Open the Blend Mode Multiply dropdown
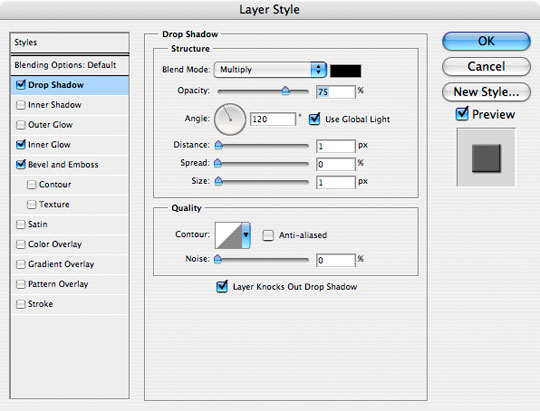Screen dimensions: 540x411 click(x=270, y=70)
